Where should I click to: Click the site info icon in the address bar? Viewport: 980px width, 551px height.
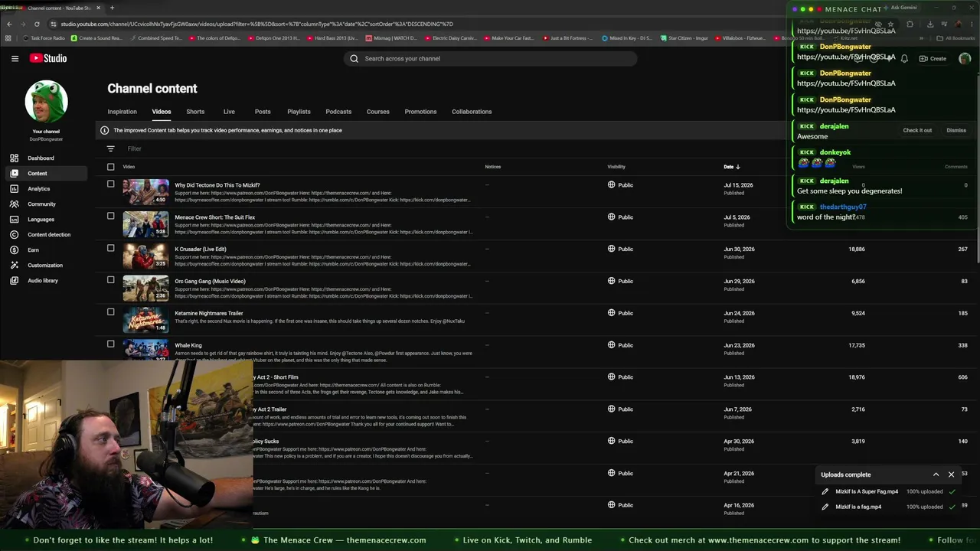[53, 24]
